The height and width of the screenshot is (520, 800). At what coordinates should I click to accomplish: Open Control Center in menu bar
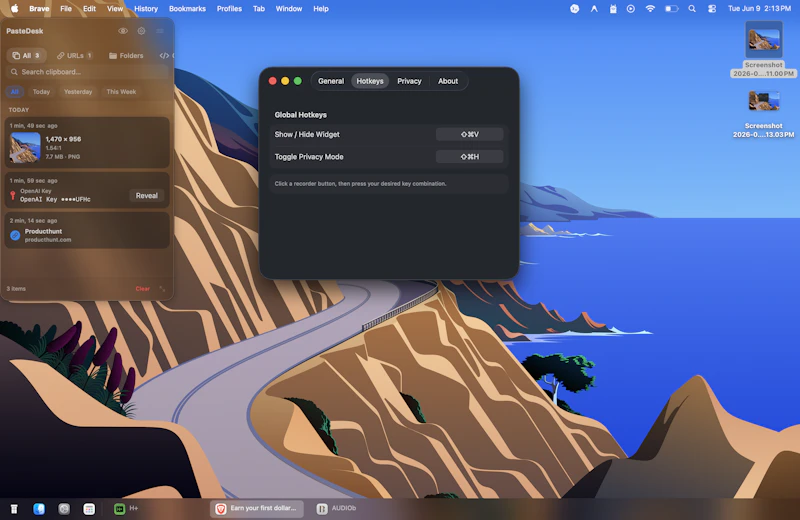(x=712, y=9)
